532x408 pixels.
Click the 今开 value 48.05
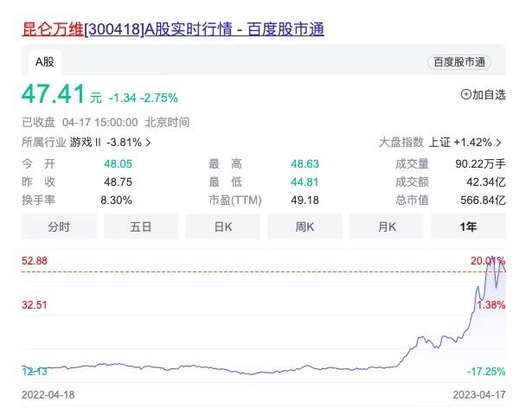pyautogui.click(x=118, y=164)
